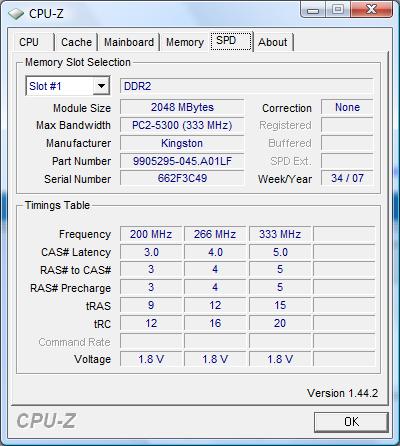Image resolution: width=400 pixels, height=446 pixels.
Task: Click serial number 662F3C49
Action: tap(182, 178)
